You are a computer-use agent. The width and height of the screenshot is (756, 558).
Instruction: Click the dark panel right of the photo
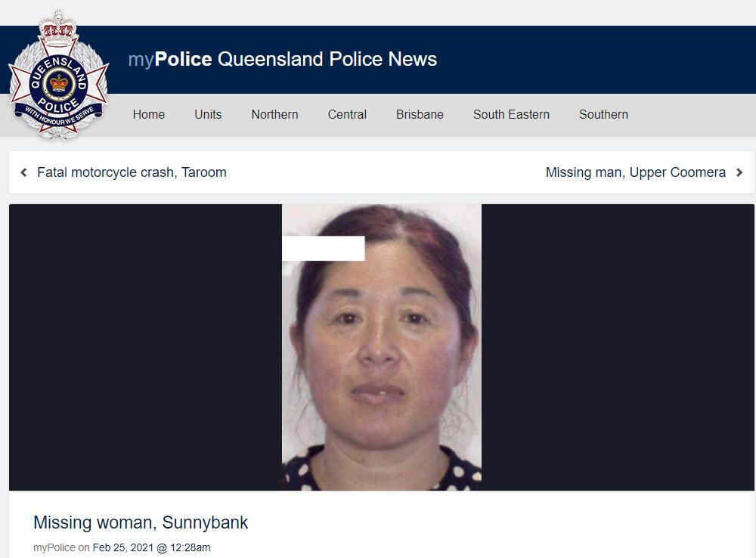(618, 347)
